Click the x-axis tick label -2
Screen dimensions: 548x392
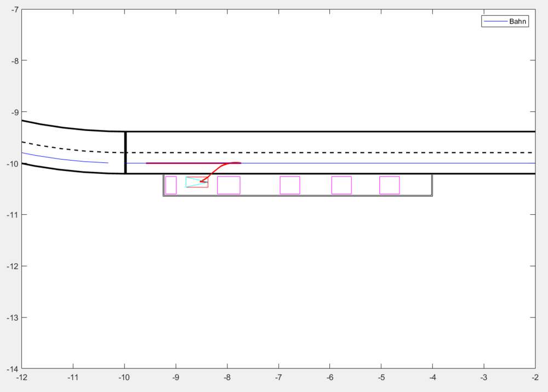[535, 377]
